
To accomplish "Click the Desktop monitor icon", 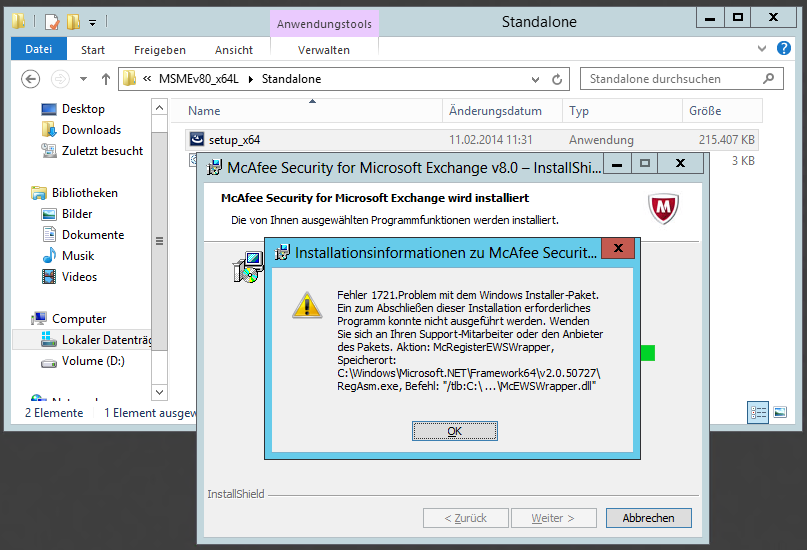I will (x=49, y=109).
